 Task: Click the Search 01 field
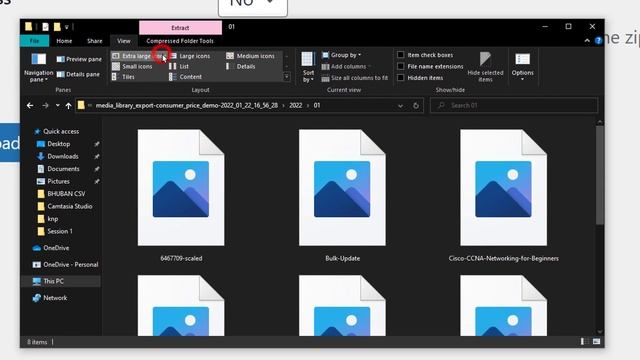pos(514,105)
